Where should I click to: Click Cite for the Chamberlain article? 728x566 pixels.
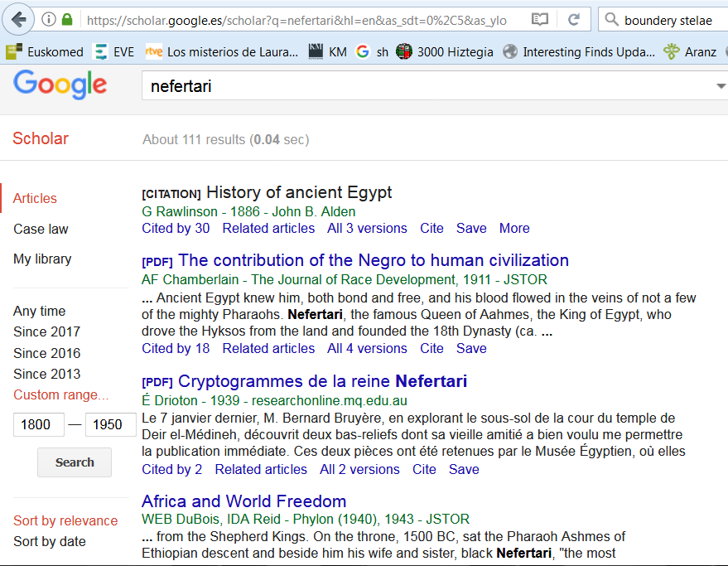click(431, 348)
